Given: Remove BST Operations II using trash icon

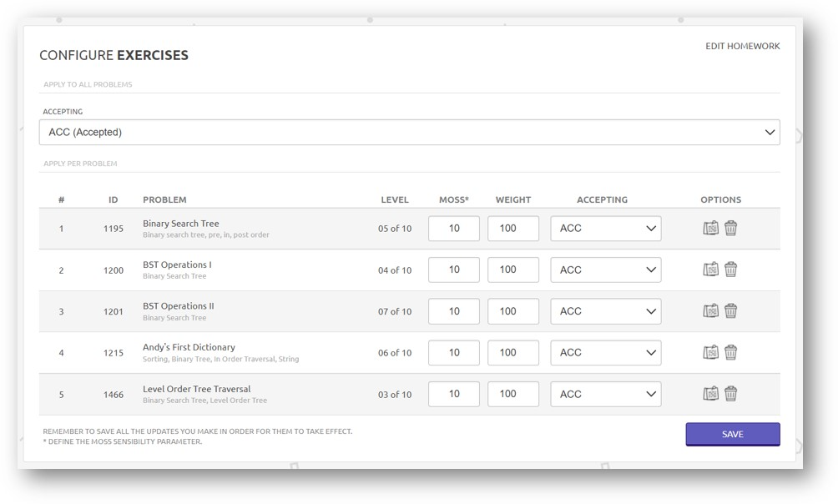Looking at the screenshot, I should (730, 311).
